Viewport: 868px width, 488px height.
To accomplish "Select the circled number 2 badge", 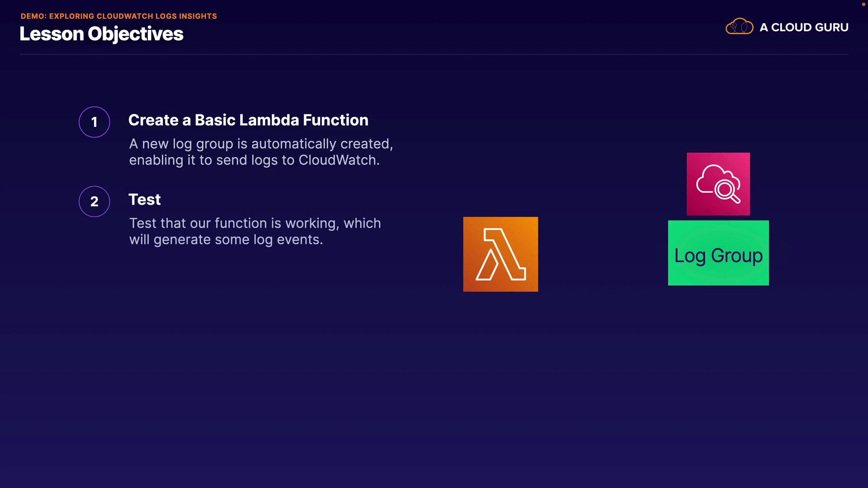I will coord(94,202).
